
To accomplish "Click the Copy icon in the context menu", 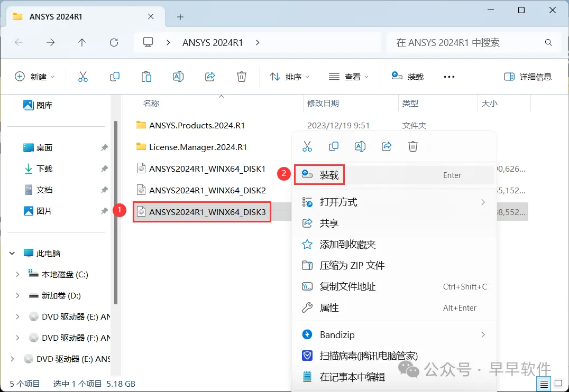I will coord(334,146).
